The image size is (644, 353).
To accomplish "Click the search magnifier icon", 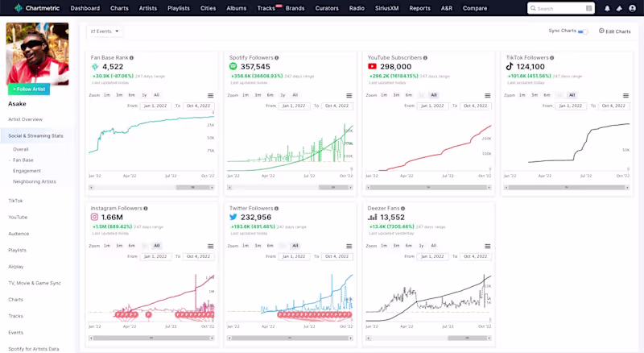I will [x=533, y=8].
